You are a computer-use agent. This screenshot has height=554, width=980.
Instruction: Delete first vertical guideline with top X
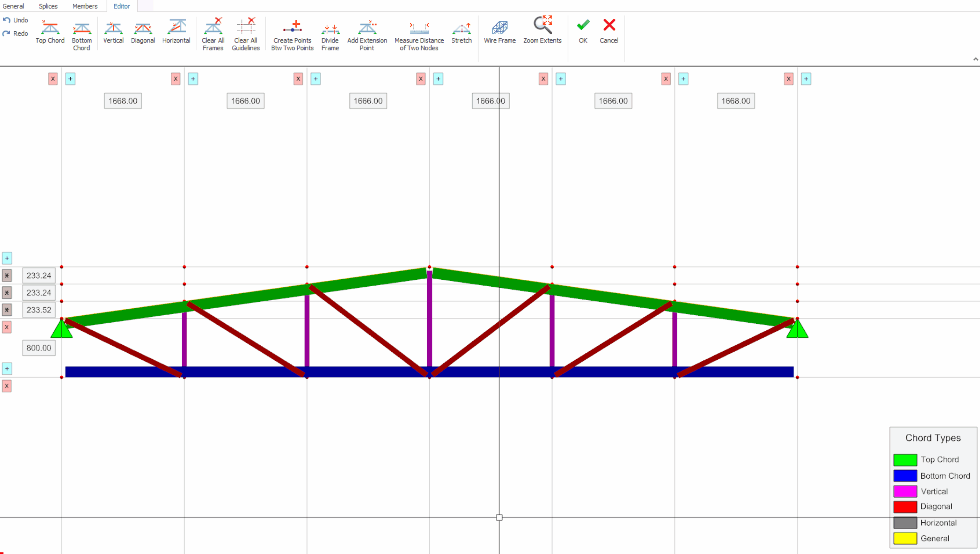53,79
